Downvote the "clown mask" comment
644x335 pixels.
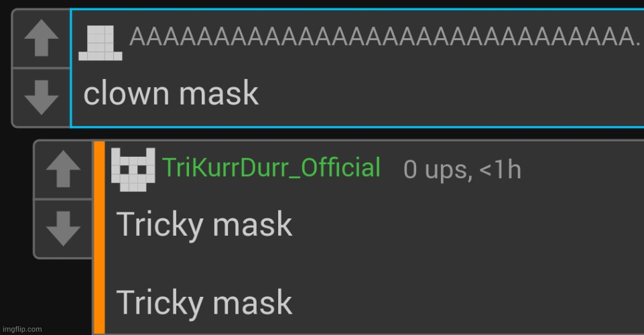41,98
